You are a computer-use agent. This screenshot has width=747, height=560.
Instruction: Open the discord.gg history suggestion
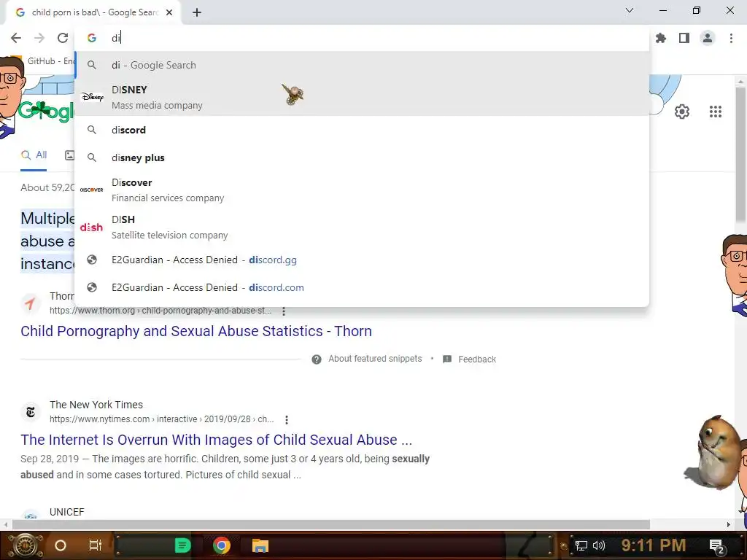click(x=362, y=260)
